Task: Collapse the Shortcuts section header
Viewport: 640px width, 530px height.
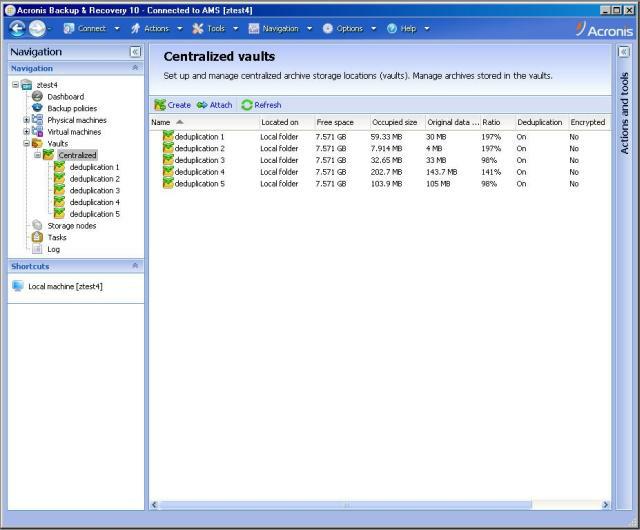Action: (x=136, y=266)
